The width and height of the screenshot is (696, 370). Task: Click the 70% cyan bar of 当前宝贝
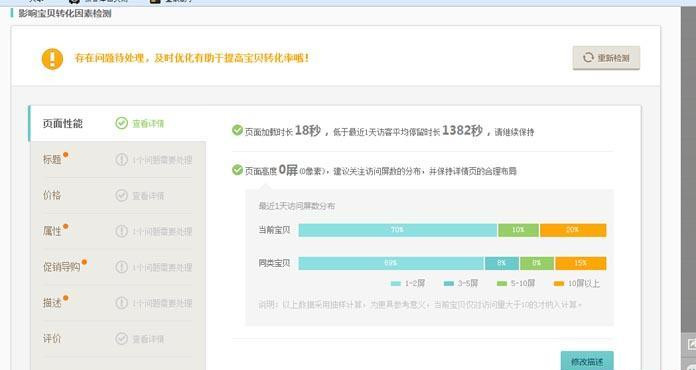click(398, 230)
